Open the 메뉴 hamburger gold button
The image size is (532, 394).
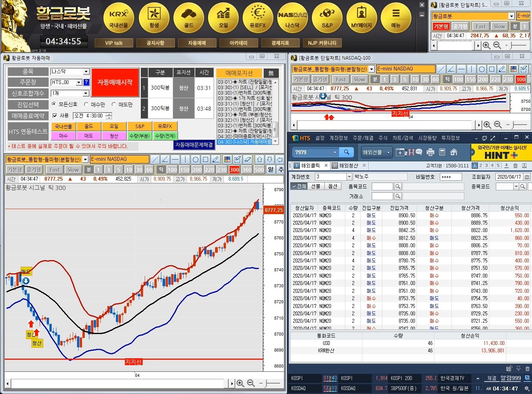coord(396,17)
